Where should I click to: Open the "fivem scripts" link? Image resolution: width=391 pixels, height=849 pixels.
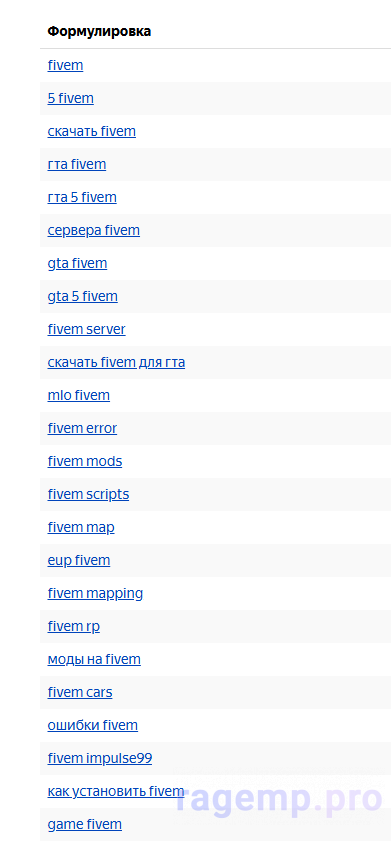(x=88, y=495)
